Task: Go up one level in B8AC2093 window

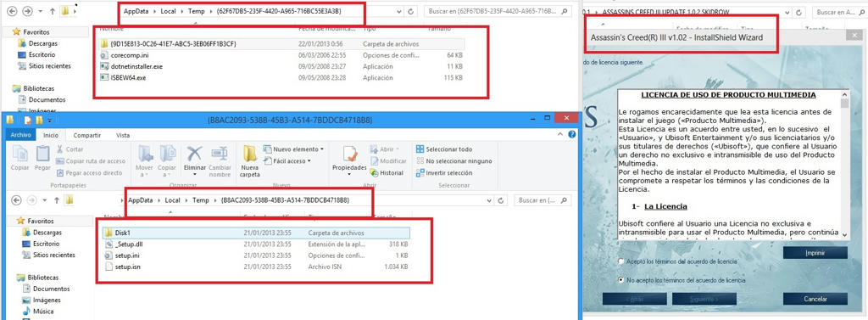Action: pos(57,200)
